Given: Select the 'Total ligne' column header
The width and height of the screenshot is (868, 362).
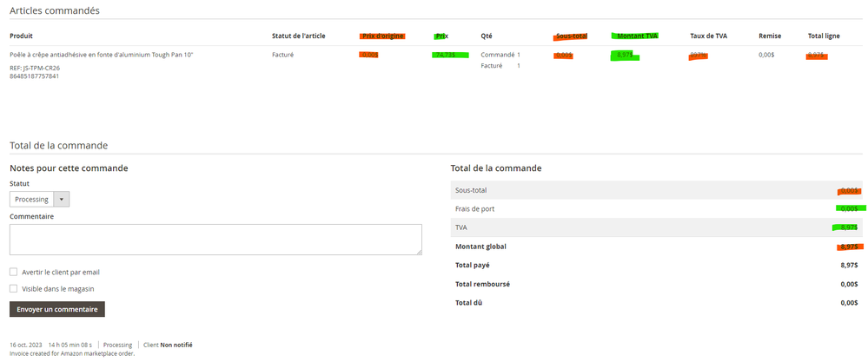Looking at the screenshot, I should [824, 36].
